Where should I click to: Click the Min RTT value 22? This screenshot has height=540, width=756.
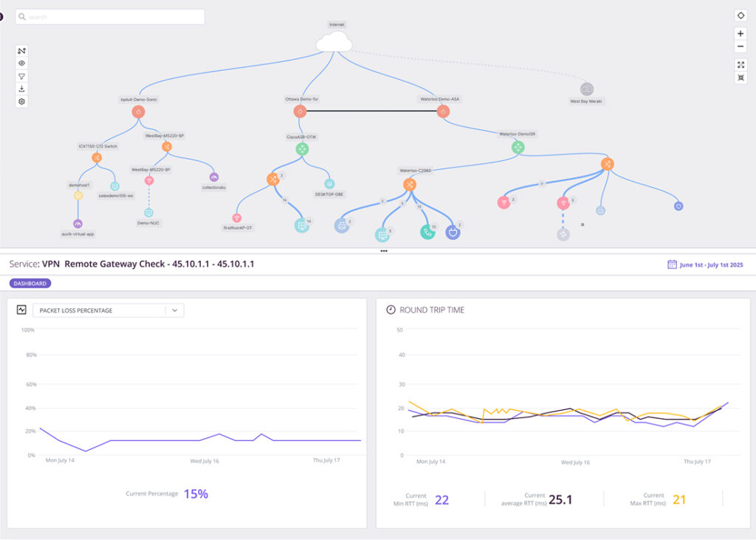[441, 500]
